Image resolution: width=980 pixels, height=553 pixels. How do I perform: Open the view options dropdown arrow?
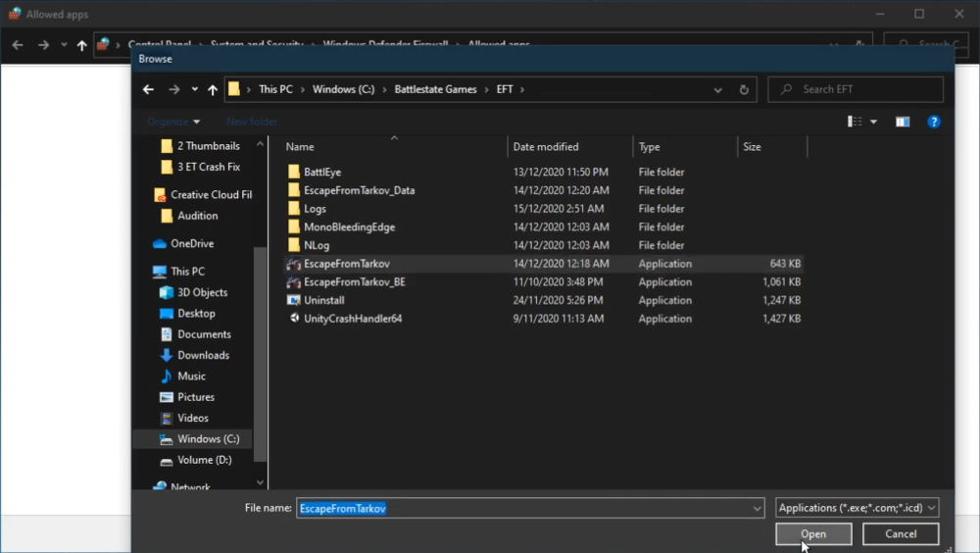(873, 122)
